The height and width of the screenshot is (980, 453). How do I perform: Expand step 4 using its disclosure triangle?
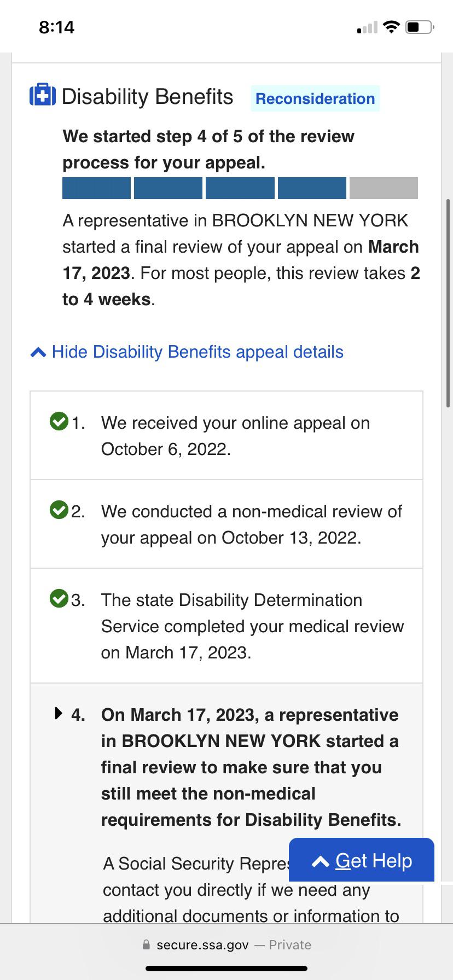[x=59, y=713]
